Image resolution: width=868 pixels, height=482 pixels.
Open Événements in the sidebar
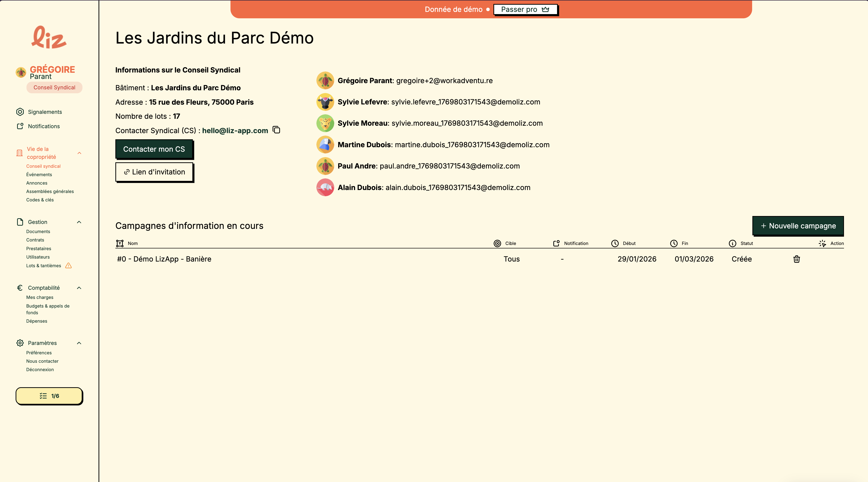pyautogui.click(x=39, y=174)
